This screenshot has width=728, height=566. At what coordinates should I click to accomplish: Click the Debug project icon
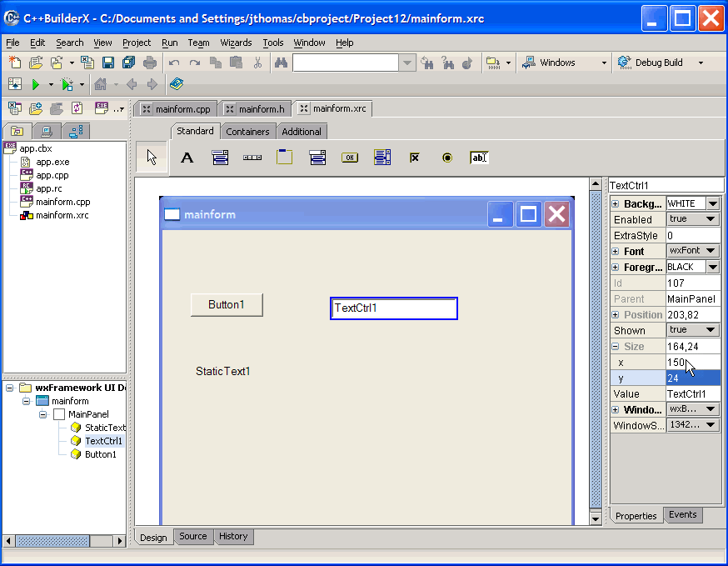tap(67, 84)
